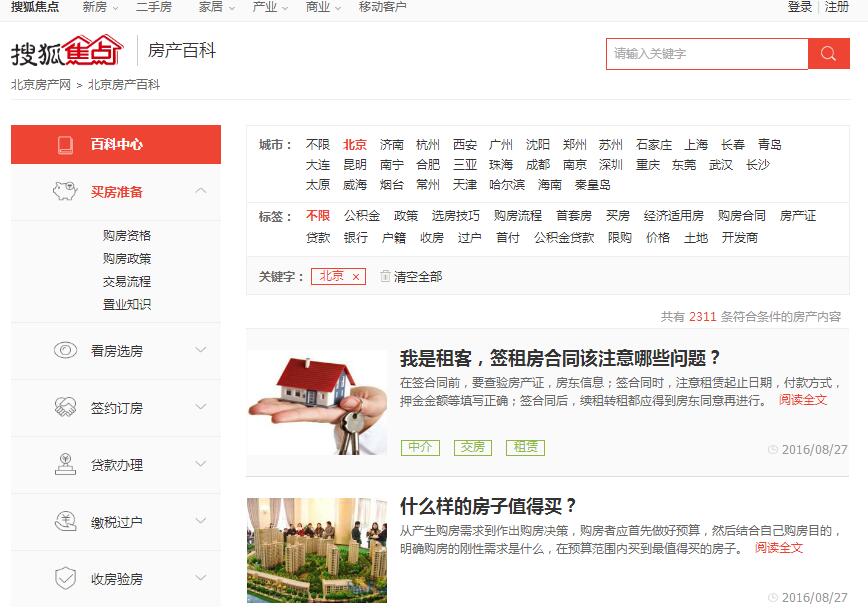The width and height of the screenshot is (868, 612).
Task: Open 北京房产百科 breadcrumb link
Action: coord(124,85)
